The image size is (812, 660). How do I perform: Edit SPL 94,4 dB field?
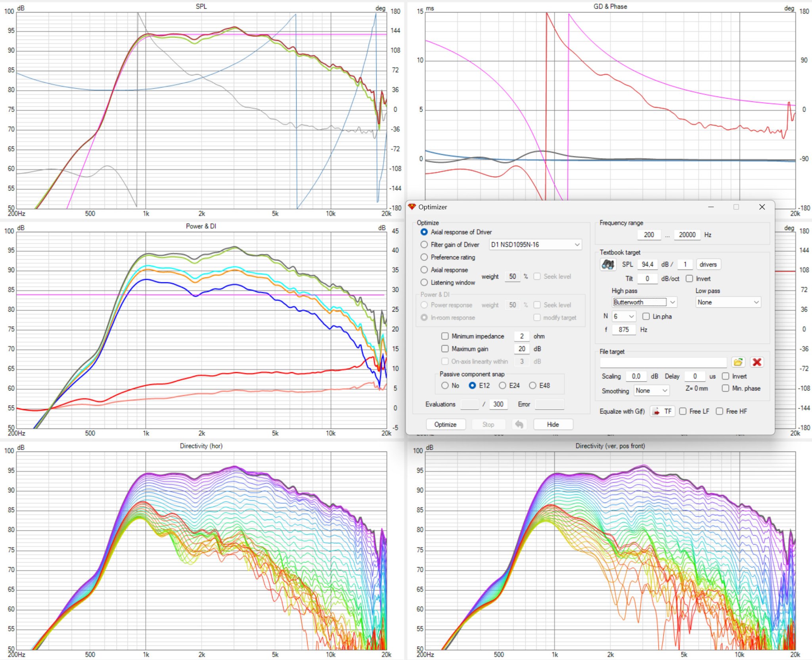[x=647, y=264]
